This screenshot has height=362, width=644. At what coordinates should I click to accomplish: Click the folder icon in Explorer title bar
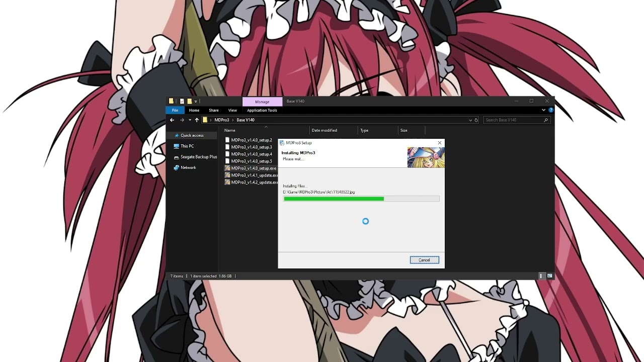click(172, 101)
